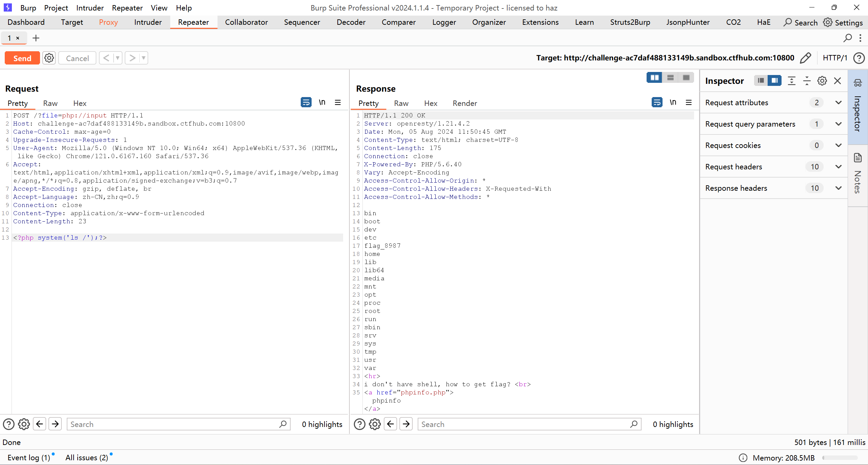Expand Request headers section
Image resolution: width=868 pixels, height=465 pixels.
[x=774, y=167]
